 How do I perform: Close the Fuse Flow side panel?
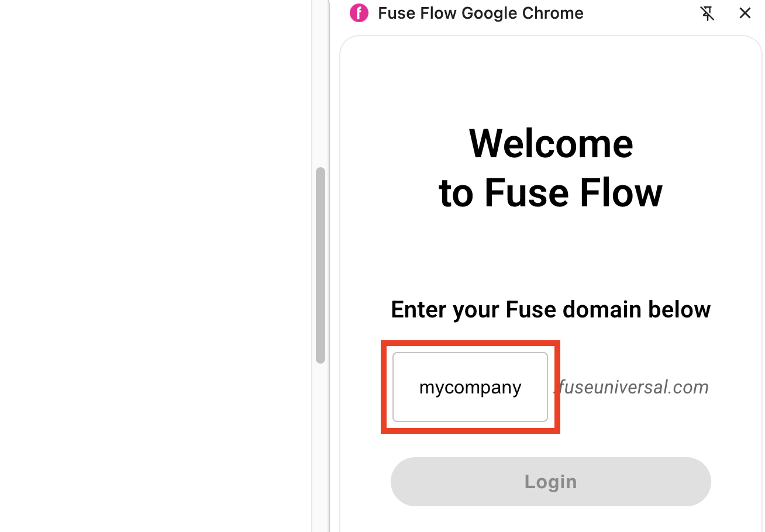click(x=745, y=13)
